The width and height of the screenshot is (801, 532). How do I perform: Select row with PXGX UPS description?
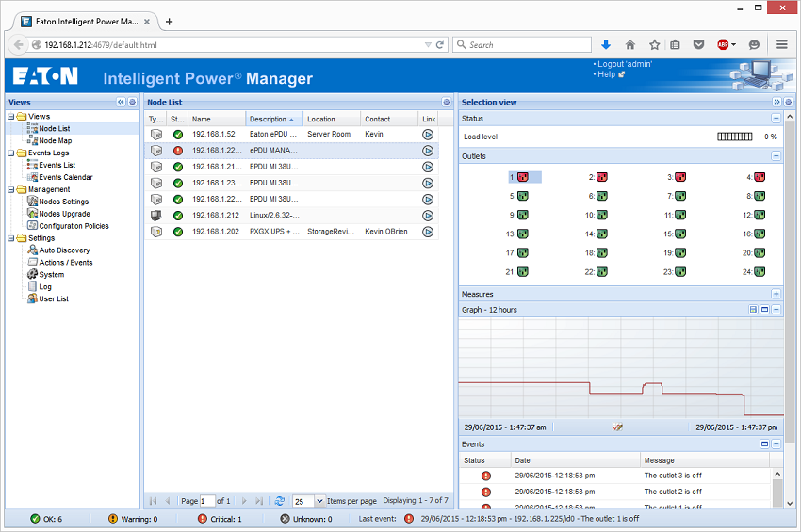click(292, 232)
